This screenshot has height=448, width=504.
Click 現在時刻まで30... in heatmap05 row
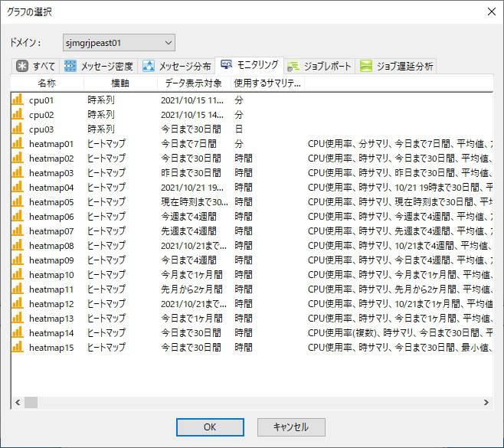pyautogui.click(x=195, y=202)
